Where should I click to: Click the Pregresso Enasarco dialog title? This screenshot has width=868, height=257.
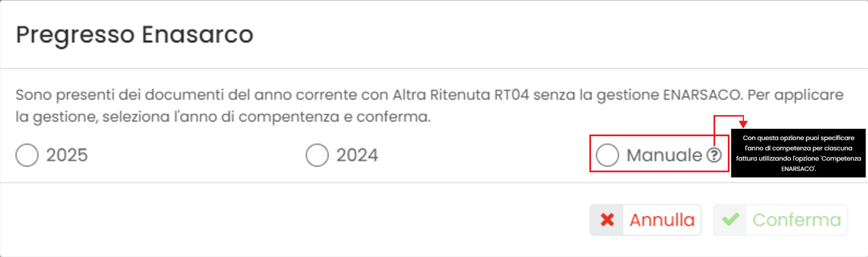(x=134, y=35)
